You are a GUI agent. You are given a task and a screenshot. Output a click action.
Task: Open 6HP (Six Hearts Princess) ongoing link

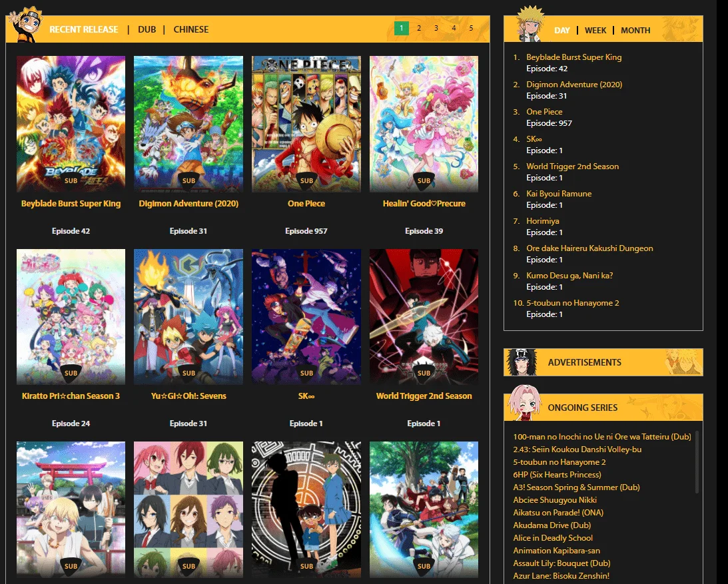point(557,475)
